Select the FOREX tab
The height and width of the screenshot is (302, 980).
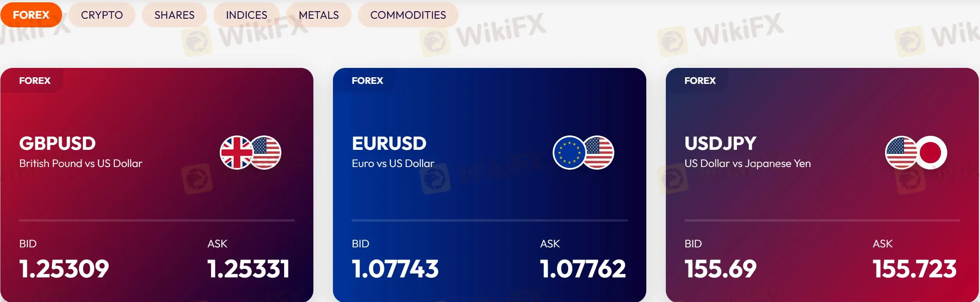click(x=31, y=15)
